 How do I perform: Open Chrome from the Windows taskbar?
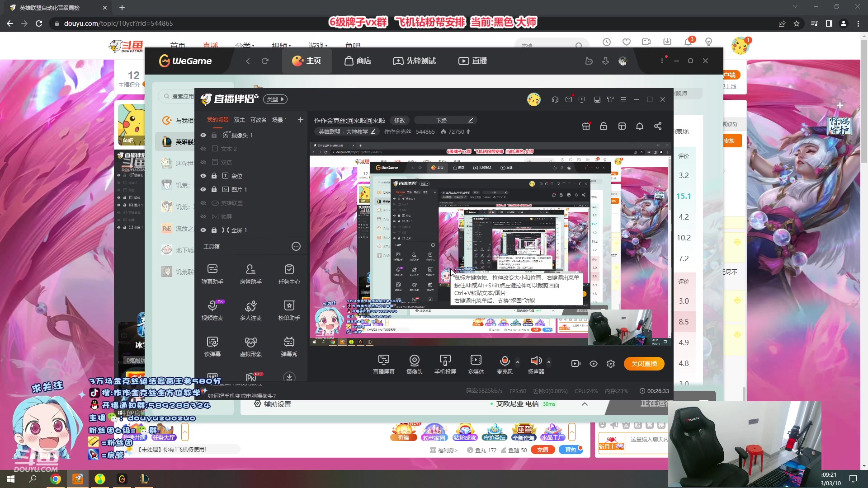coord(56,479)
